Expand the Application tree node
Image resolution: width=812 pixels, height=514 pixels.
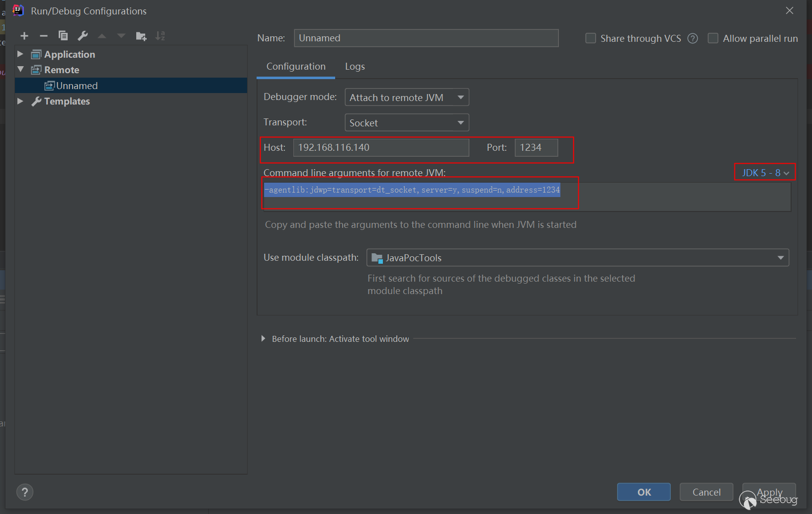[20, 54]
